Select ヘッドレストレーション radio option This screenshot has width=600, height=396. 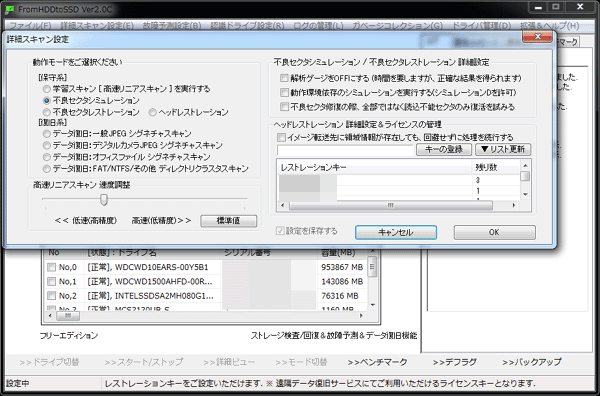pyautogui.click(x=153, y=112)
